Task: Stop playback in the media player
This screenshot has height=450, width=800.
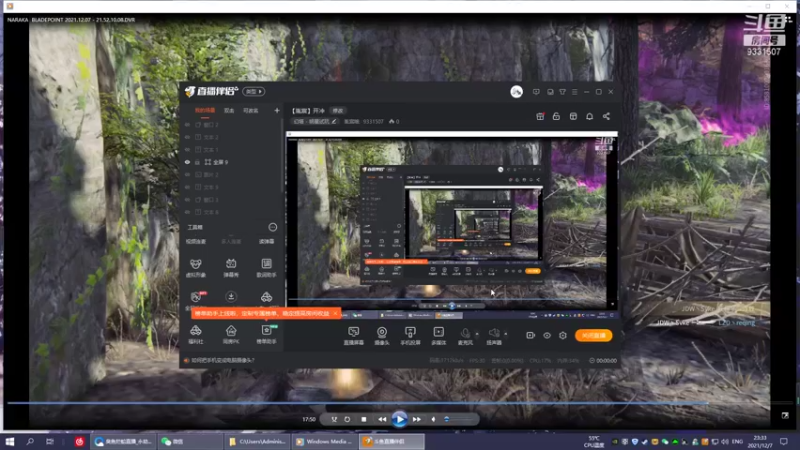Action: coord(364,419)
